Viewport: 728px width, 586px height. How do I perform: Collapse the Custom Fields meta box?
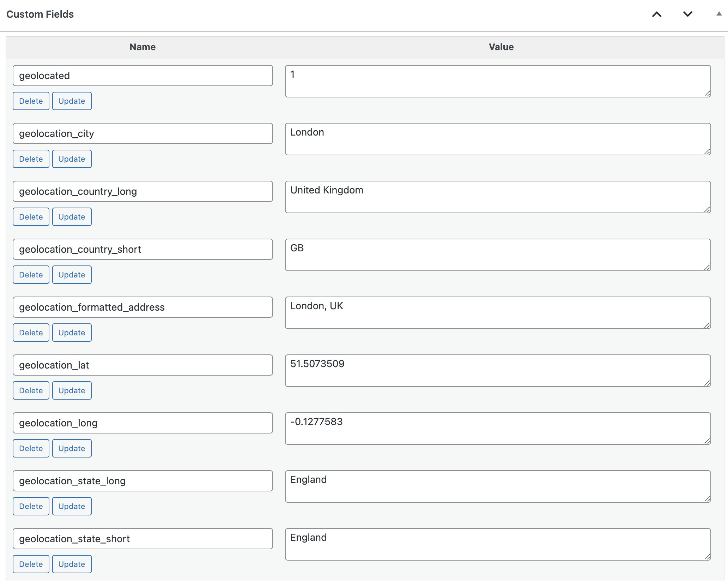[x=718, y=14]
